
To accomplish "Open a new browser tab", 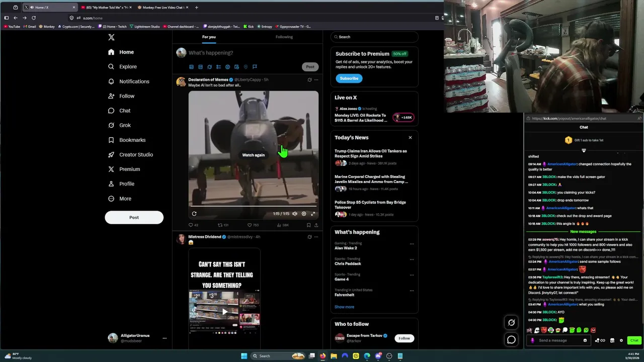I will [196, 8].
